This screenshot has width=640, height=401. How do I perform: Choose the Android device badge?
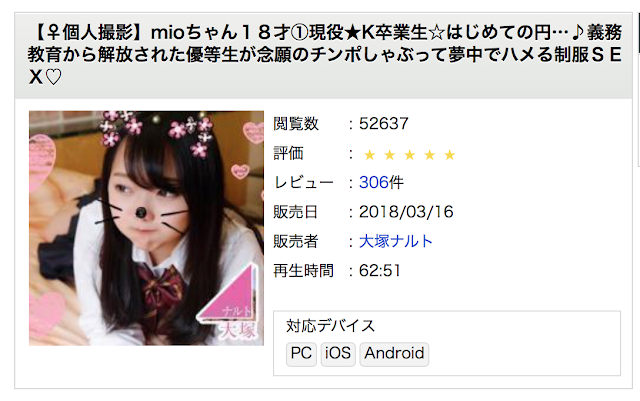pos(394,354)
